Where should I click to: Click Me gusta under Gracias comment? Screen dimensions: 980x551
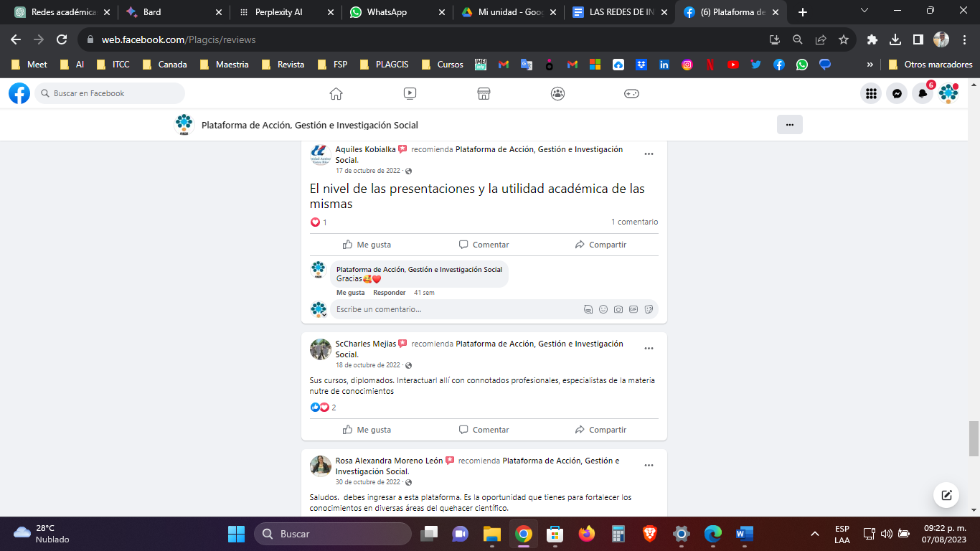(x=351, y=293)
